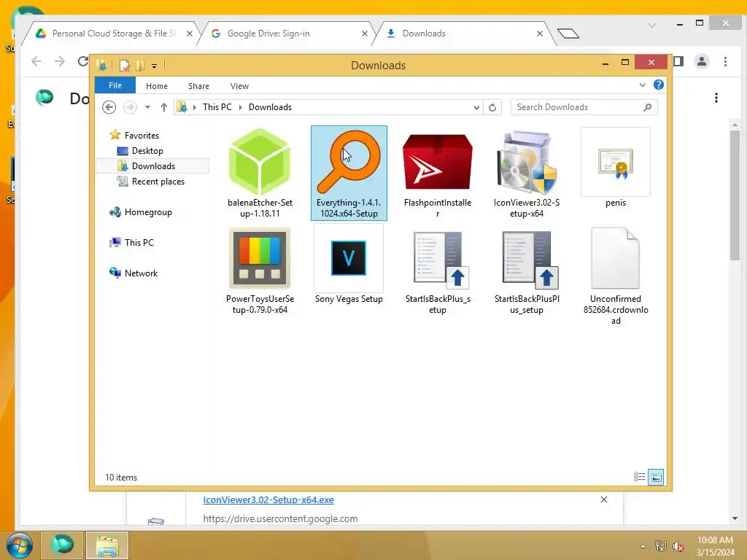This screenshot has height=560, width=747.
Task: Open the View ribbon tab
Action: 239,86
